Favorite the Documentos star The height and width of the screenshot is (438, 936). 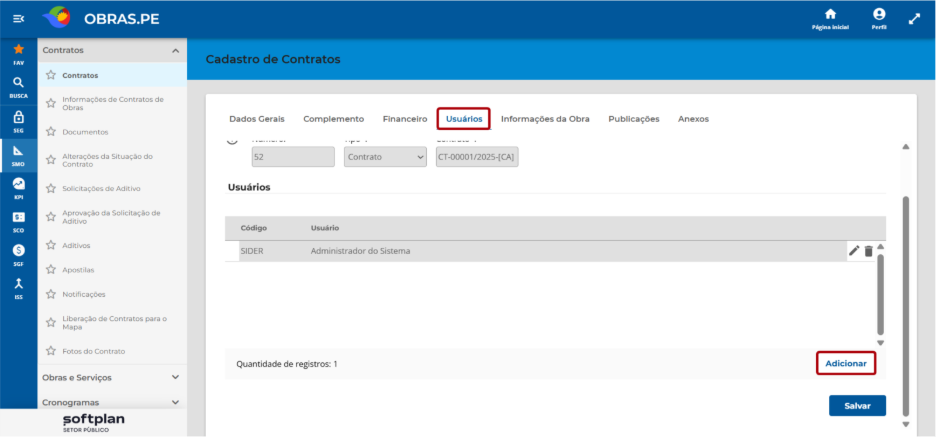(x=51, y=131)
